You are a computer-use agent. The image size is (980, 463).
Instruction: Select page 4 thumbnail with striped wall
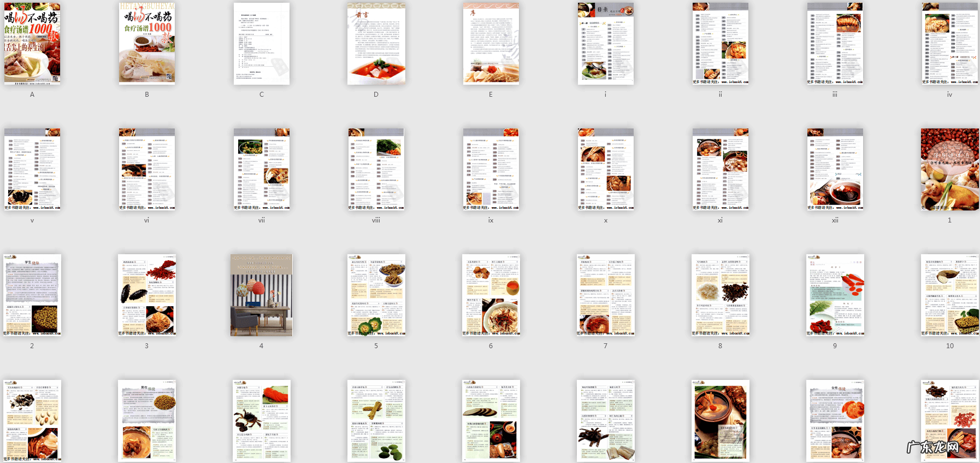(262, 295)
